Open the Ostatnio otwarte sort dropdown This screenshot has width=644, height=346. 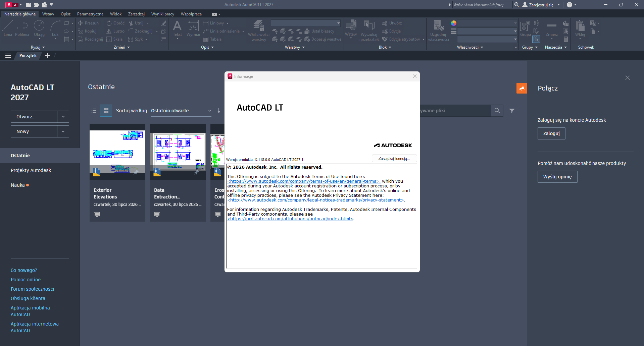181,111
